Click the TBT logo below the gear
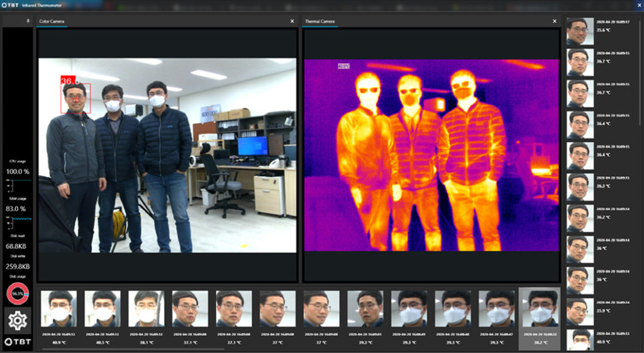This screenshot has width=644, height=353. (x=18, y=342)
